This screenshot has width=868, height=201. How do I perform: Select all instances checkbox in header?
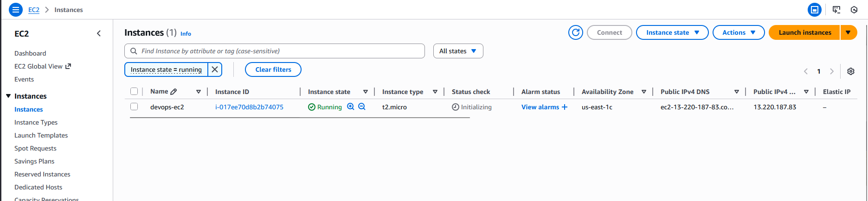[x=134, y=91]
